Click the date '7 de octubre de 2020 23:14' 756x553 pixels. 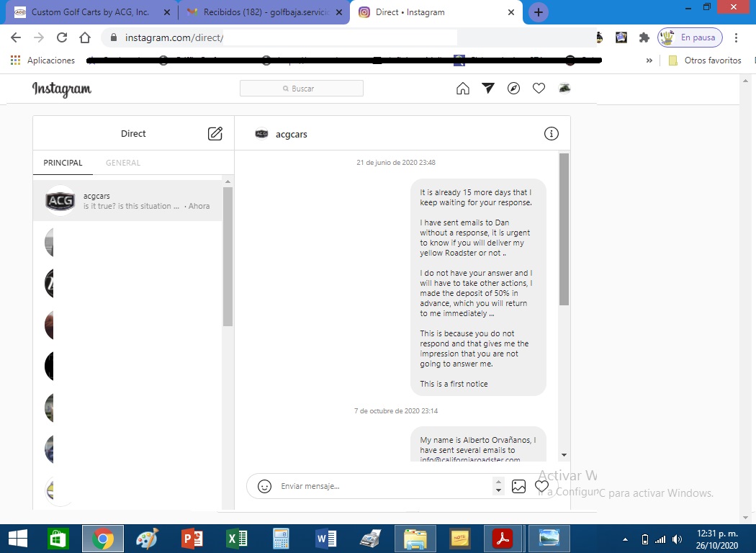pos(396,410)
